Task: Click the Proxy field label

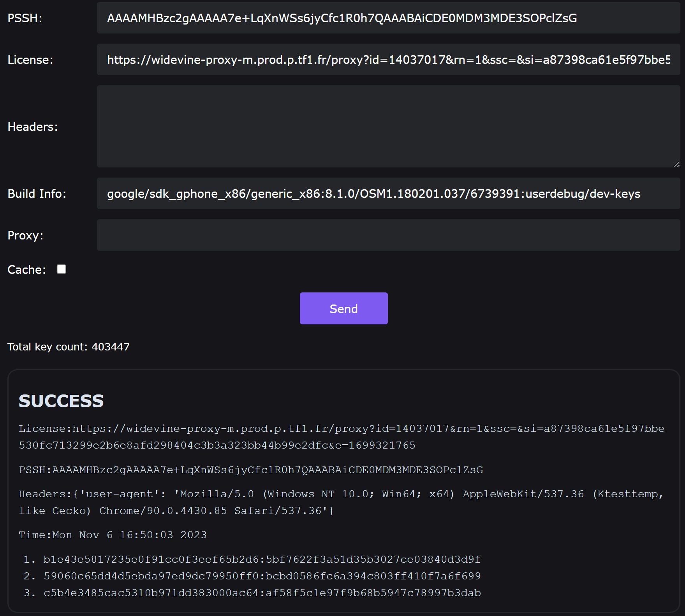Action: coord(25,236)
